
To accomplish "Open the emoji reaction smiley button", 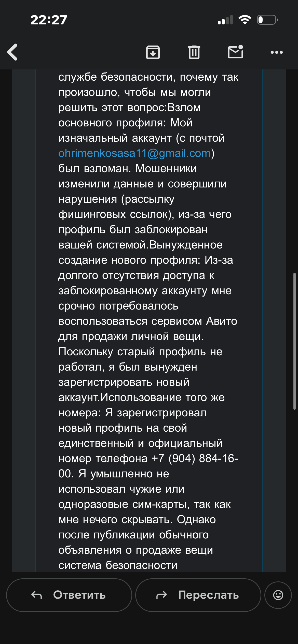I will point(278,595).
